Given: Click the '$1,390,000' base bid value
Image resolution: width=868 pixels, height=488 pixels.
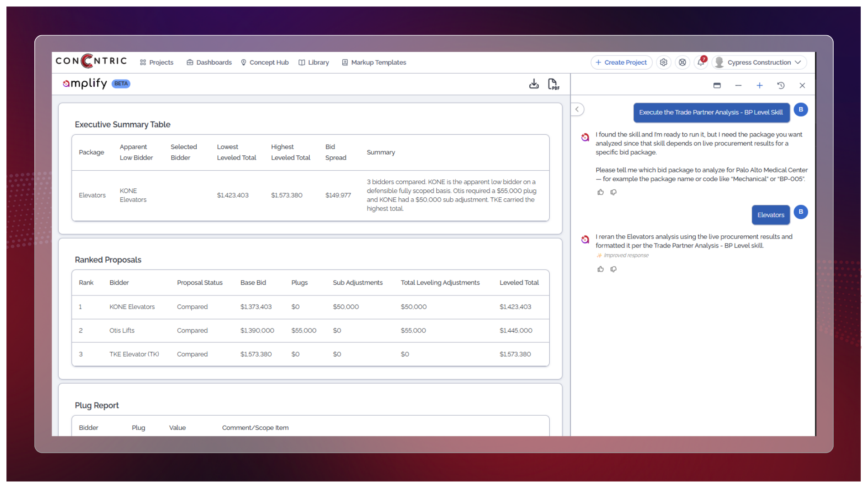Looking at the screenshot, I should (x=257, y=331).
